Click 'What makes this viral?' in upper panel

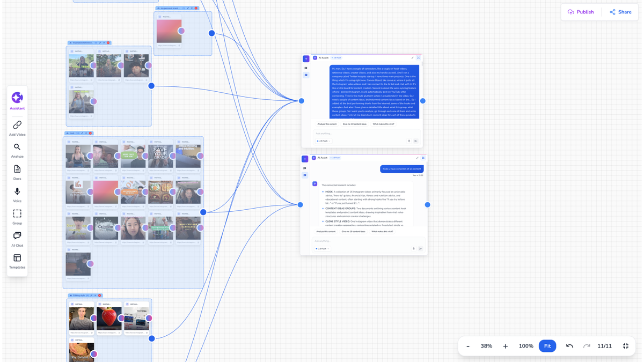point(384,124)
